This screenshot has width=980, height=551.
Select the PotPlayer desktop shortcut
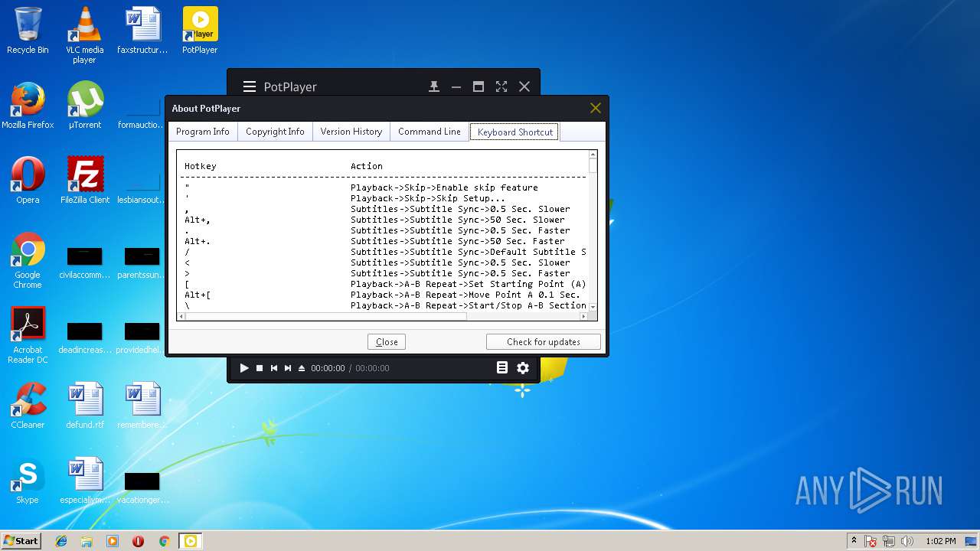point(200,31)
